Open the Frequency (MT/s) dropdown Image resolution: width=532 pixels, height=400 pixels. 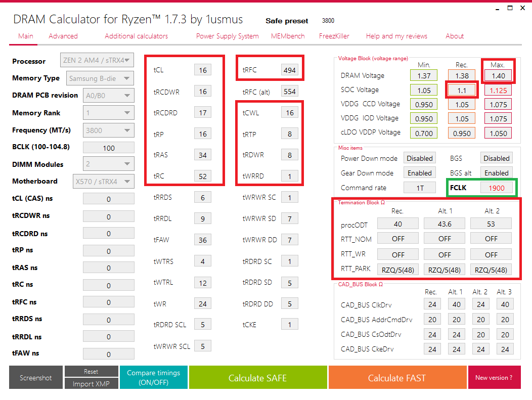[x=108, y=130]
